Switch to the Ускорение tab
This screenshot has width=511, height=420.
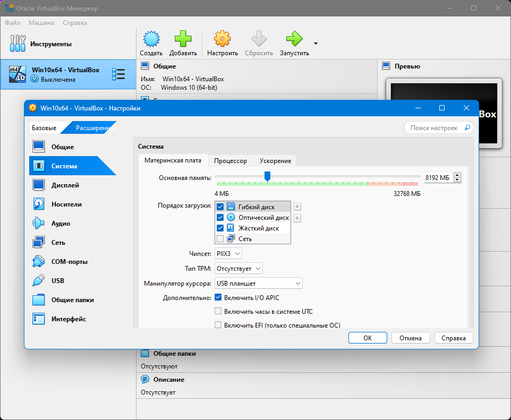(x=275, y=161)
